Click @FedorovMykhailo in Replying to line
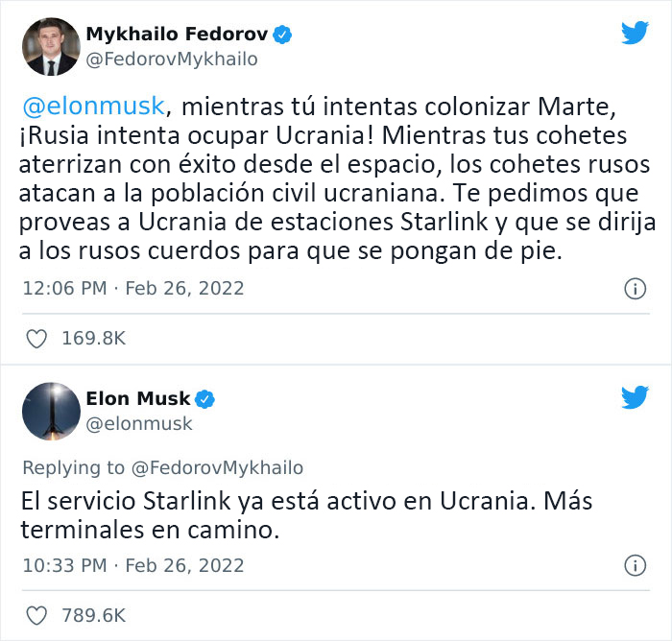 click(217, 467)
